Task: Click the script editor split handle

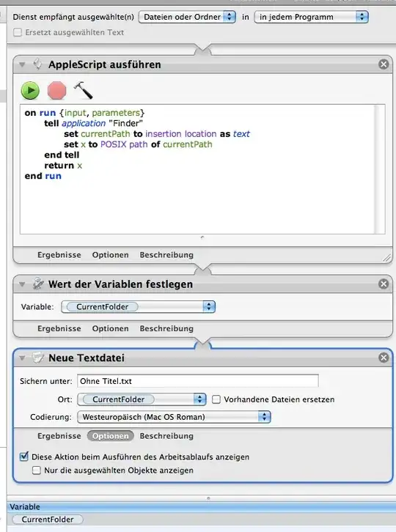Action: (x=202, y=237)
